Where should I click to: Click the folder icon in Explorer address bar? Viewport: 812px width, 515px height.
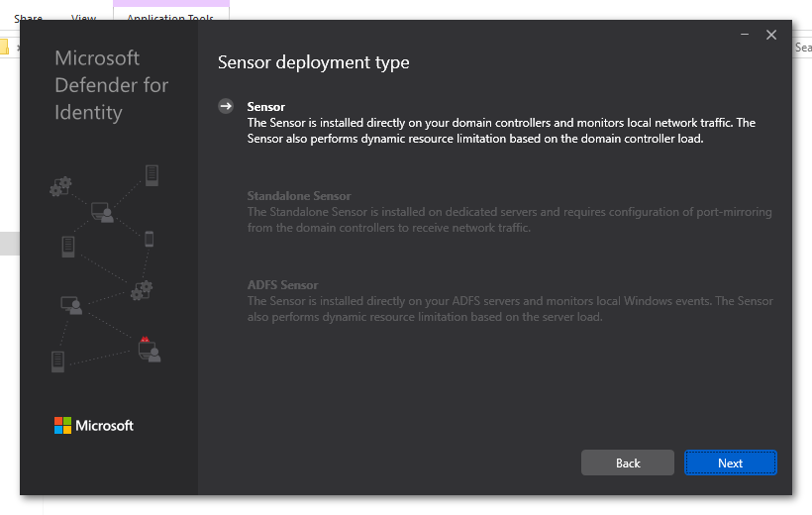pos(4,48)
